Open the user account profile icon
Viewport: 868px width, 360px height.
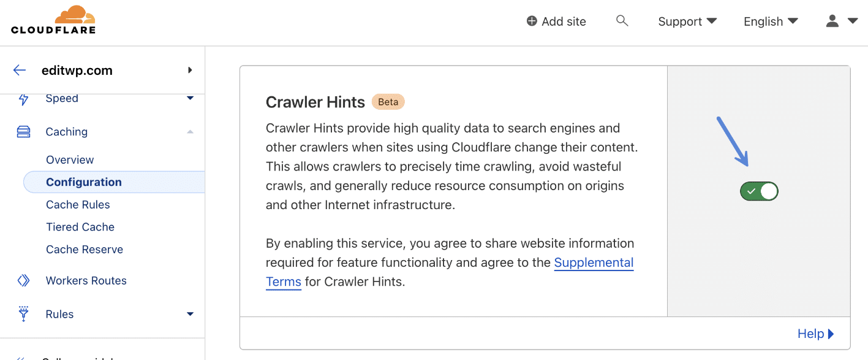coord(832,21)
